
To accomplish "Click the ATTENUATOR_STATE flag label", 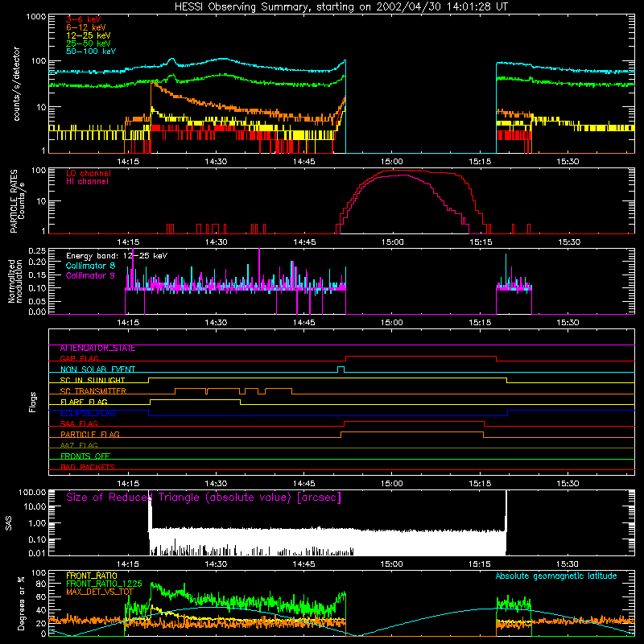I will pos(97,349).
